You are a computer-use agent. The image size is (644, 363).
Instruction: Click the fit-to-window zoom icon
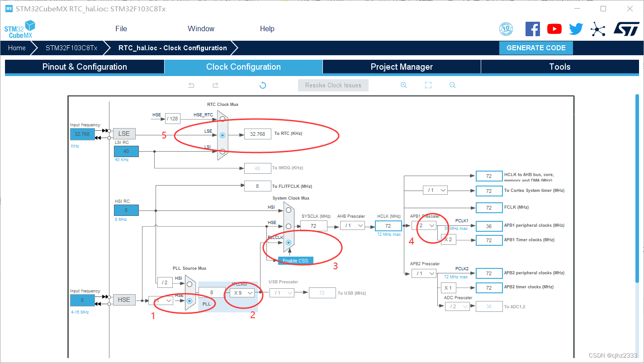coord(428,85)
